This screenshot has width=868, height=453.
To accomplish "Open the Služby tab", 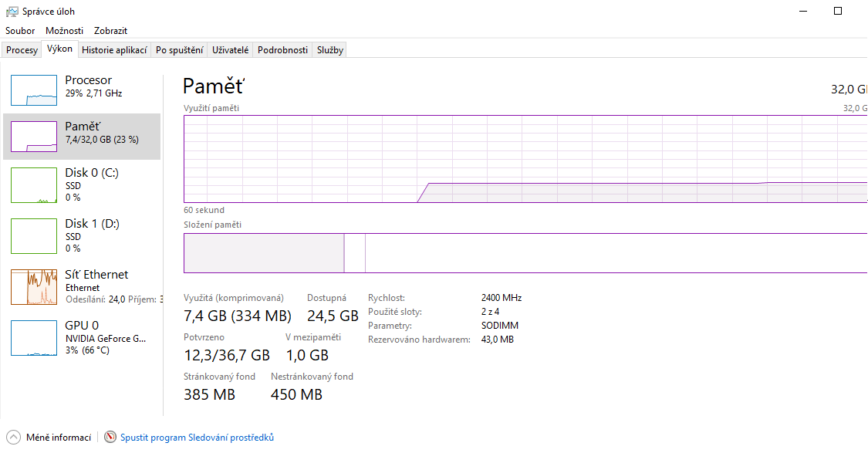I will click(x=329, y=50).
